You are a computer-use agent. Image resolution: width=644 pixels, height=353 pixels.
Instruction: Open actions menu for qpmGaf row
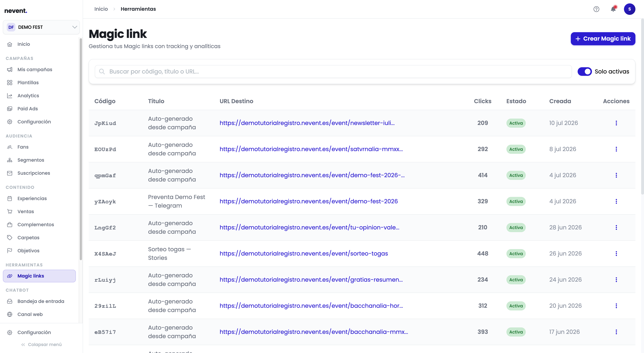click(x=616, y=175)
